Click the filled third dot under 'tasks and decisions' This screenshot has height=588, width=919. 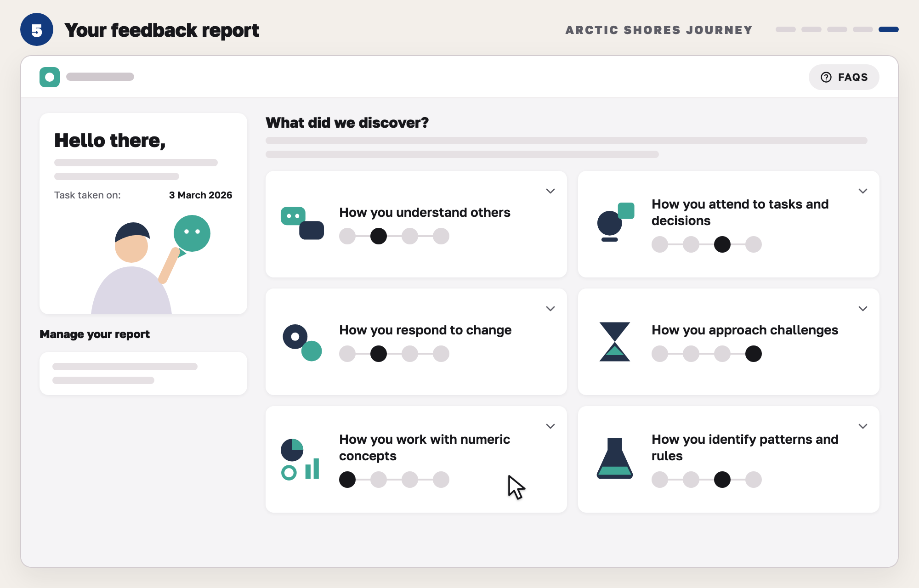pos(722,244)
